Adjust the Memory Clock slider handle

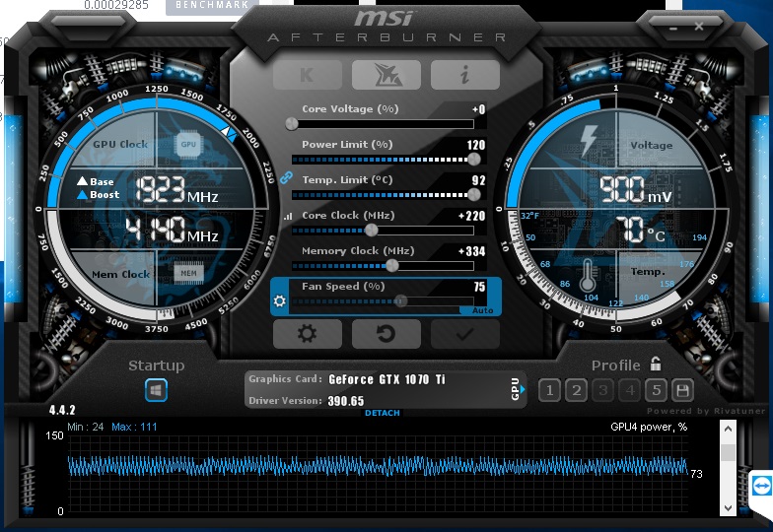392,266
